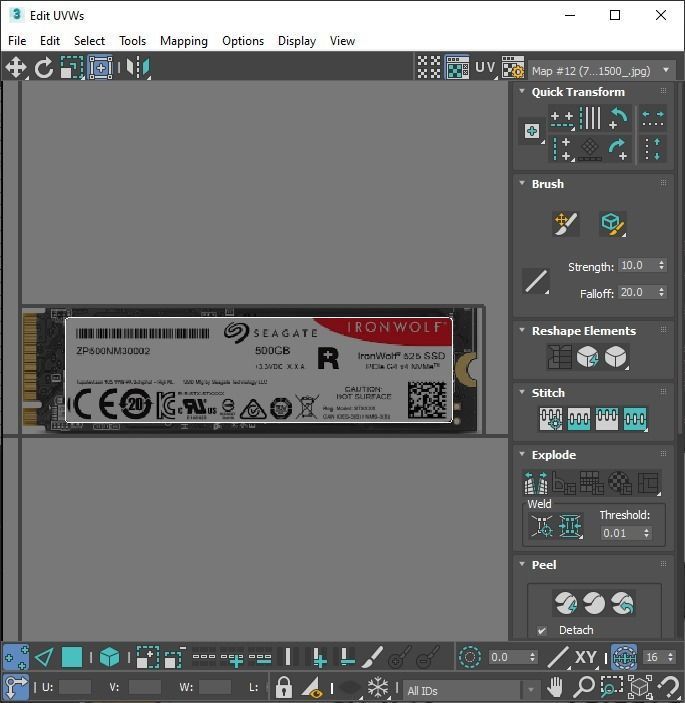The width and height of the screenshot is (685, 703).
Task: Toggle Lock Selected Subobjects padlock
Action: coord(284,686)
